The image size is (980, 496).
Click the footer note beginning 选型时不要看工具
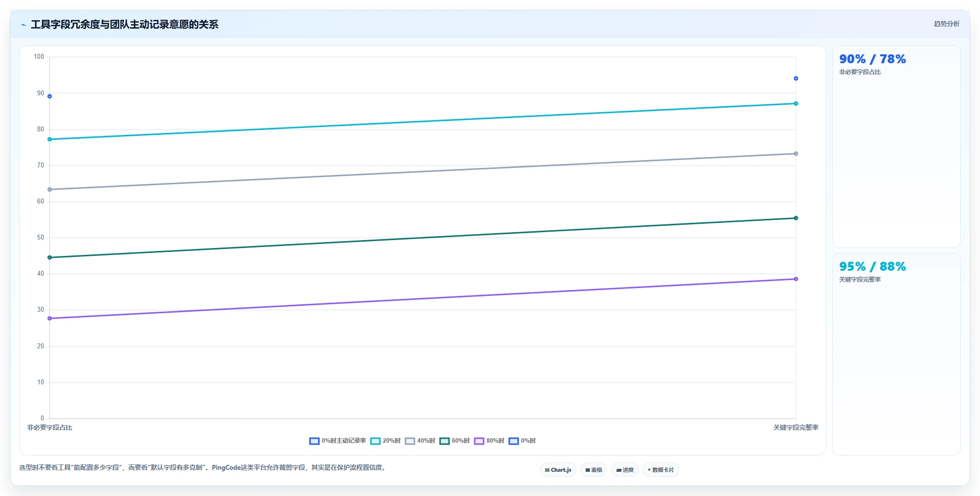point(203,467)
